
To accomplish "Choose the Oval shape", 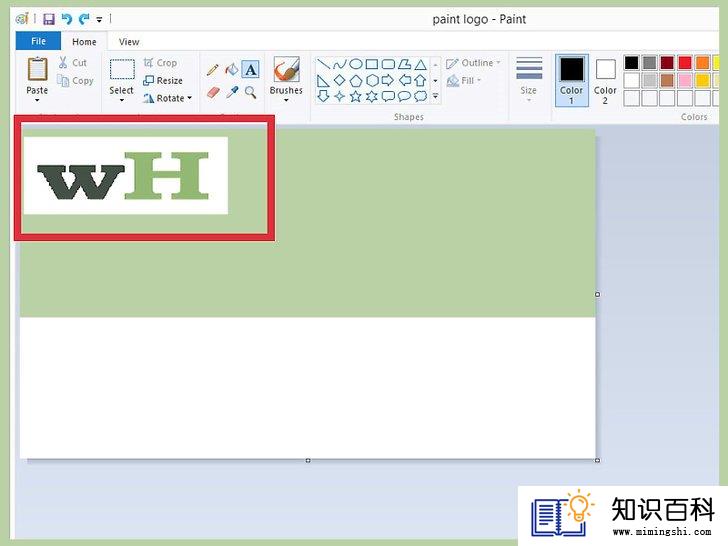I will [x=356, y=64].
